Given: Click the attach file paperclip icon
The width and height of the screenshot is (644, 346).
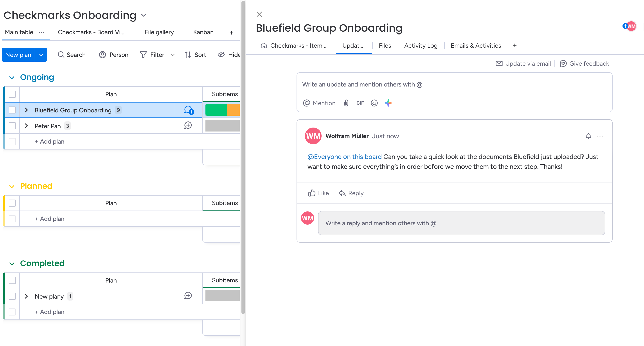Looking at the screenshot, I should pyautogui.click(x=346, y=103).
